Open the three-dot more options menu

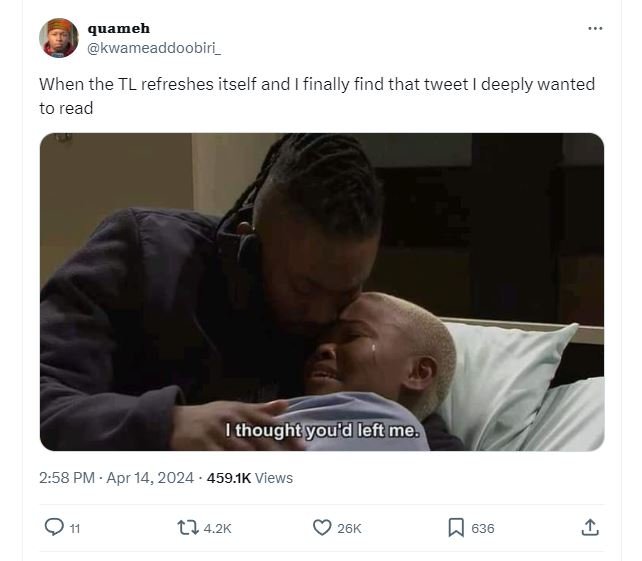pyautogui.click(x=595, y=28)
